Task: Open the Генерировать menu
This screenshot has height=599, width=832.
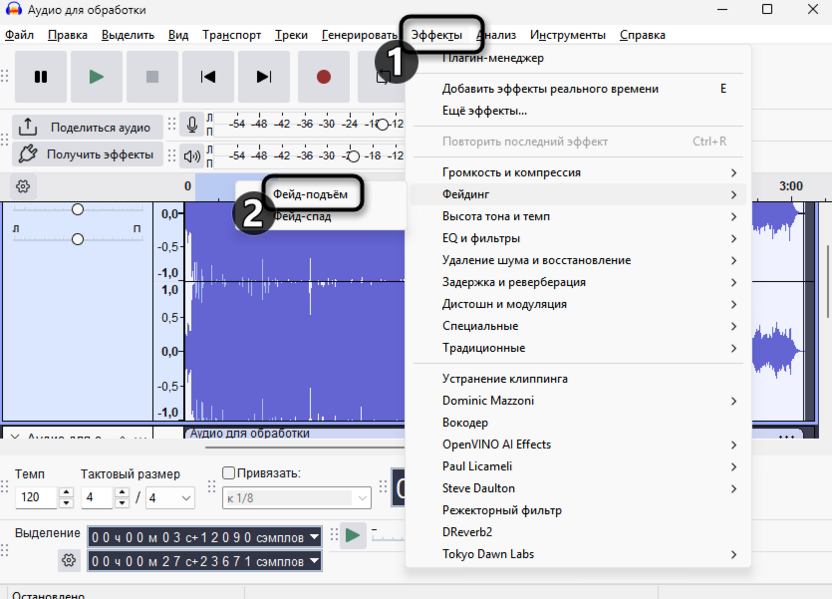Action: tap(359, 35)
